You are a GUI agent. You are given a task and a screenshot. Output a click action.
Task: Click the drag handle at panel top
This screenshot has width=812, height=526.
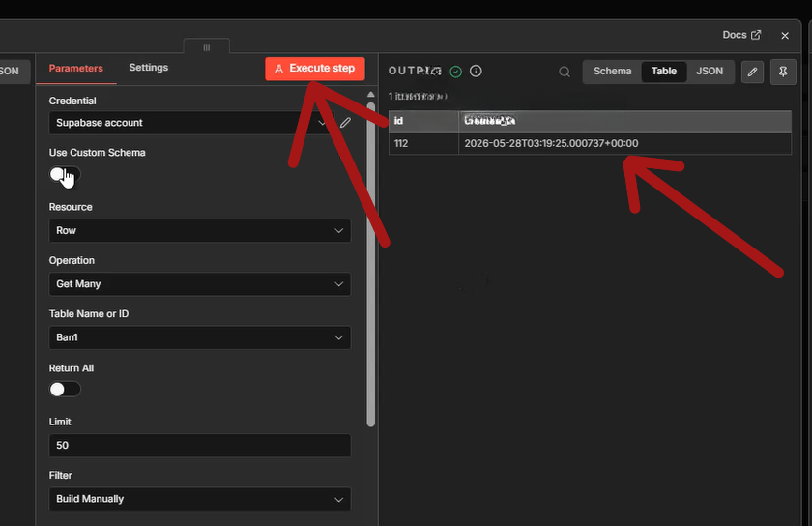coord(207,47)
